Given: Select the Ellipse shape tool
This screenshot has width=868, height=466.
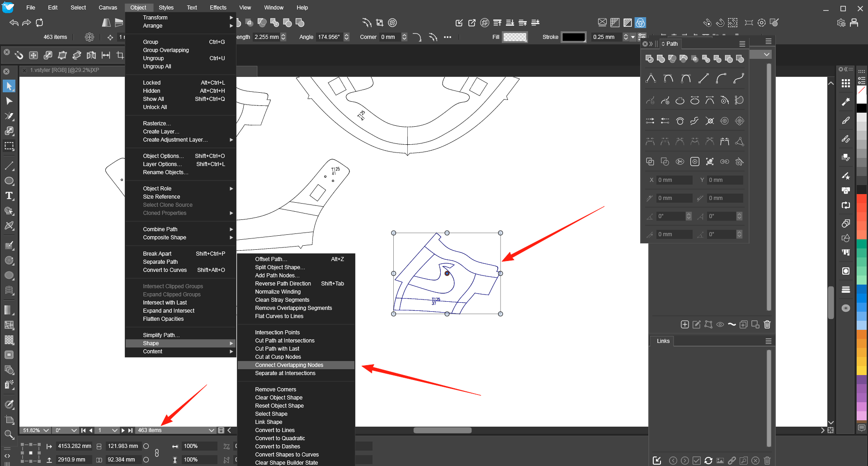Looking at the screenshot, I should click(x=9, y=181).
